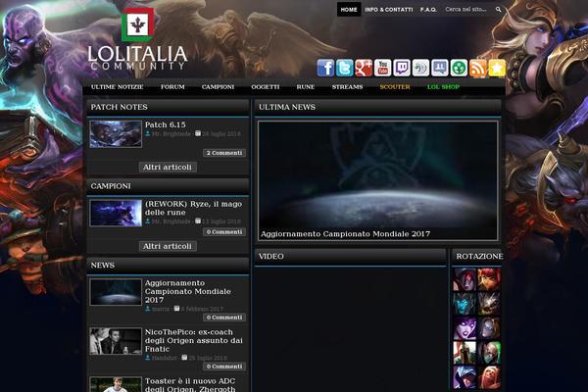The image size is (588, 392).
Task: Go to ULTIME NOTIZIE section
Action: click(x=117, y=86)
